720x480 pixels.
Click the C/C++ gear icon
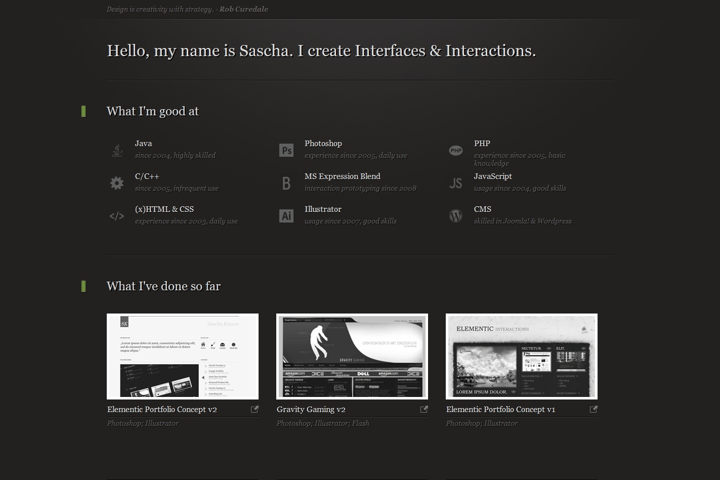tap(117, 183)
